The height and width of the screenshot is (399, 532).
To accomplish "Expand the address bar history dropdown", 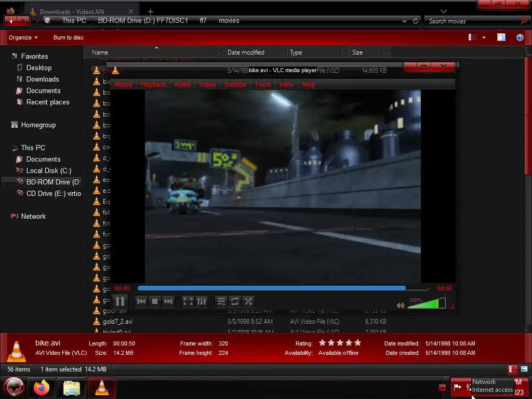I will tap(404, 21).
